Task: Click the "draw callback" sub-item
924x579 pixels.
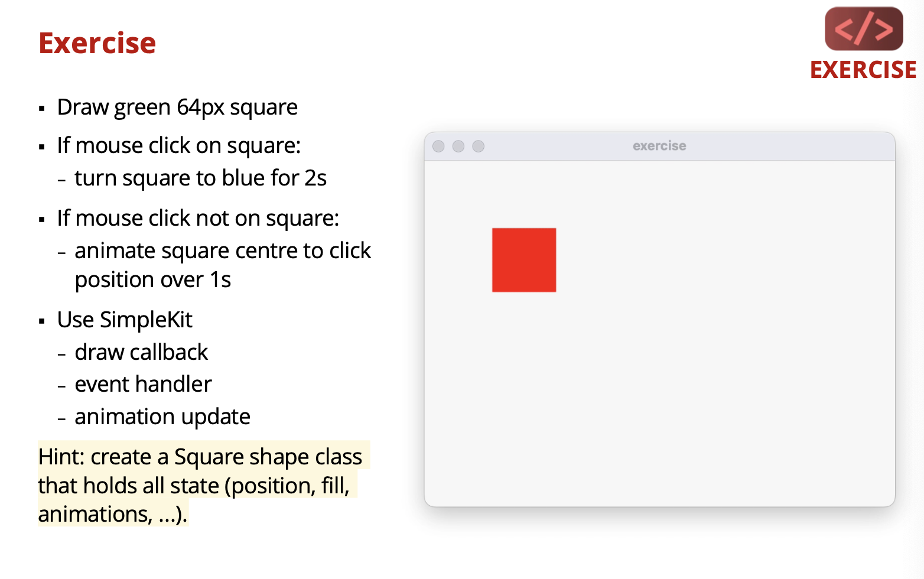Action: tap(141, 352)
